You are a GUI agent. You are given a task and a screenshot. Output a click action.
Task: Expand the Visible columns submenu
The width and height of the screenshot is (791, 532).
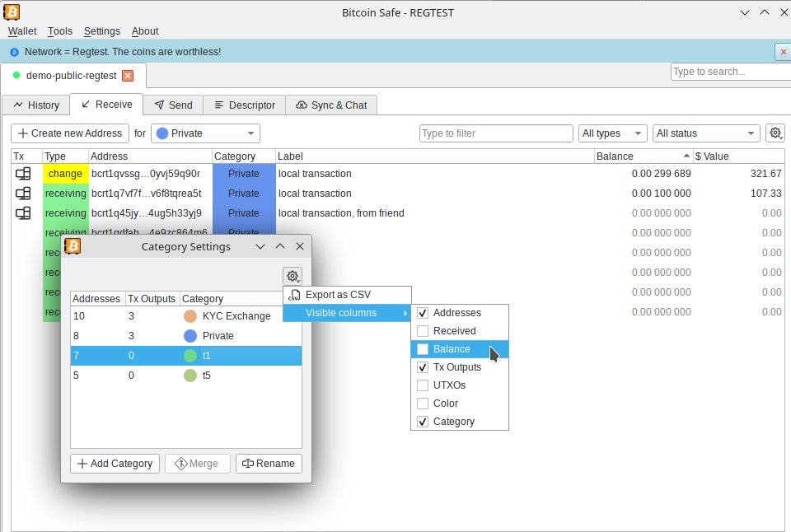click(347, 313)
